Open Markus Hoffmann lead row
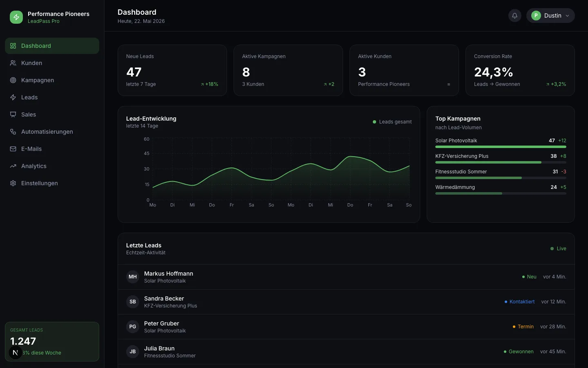The image size is (588, 368). [346, 277]
